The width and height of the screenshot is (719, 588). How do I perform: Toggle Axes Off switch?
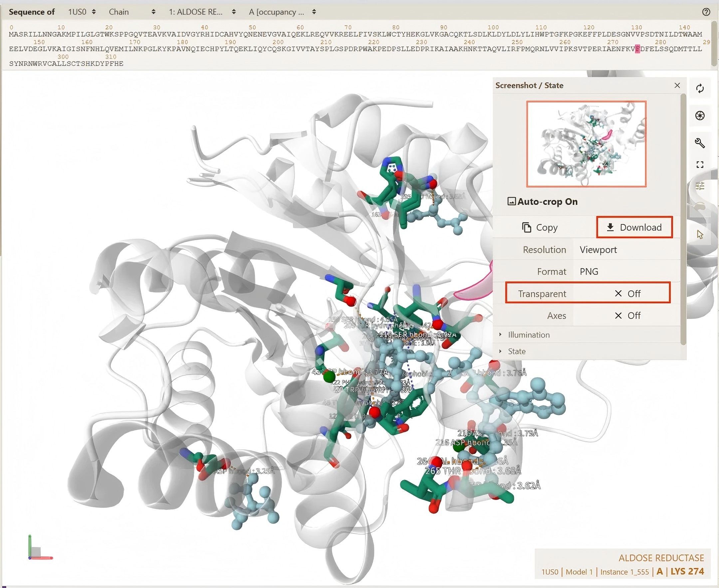(x=627, y=315)
